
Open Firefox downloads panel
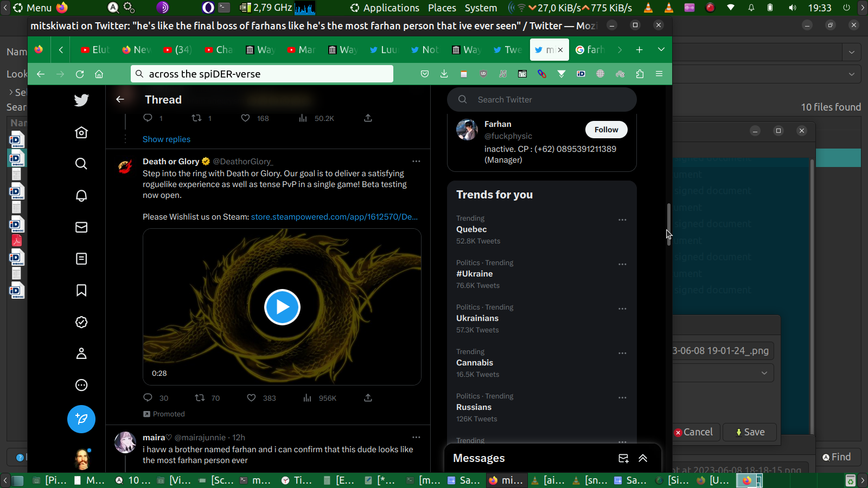tap(444, 74)
